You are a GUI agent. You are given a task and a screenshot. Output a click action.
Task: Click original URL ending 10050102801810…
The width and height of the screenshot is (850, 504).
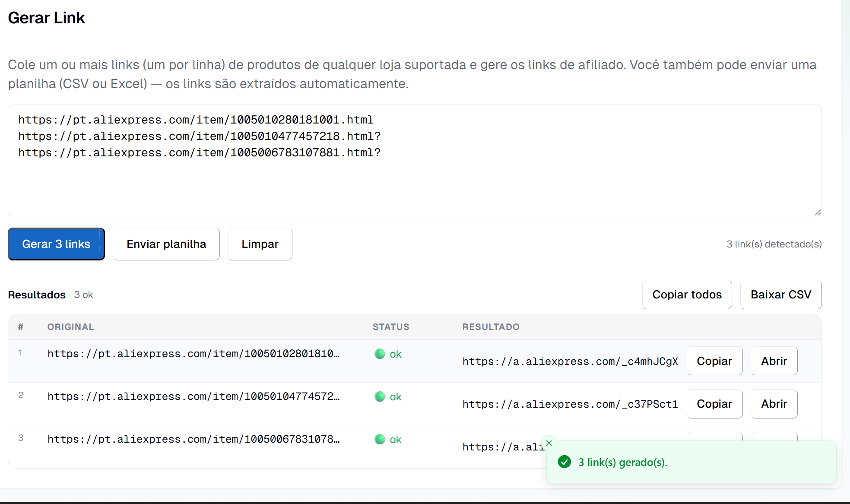tap(193, 354)
